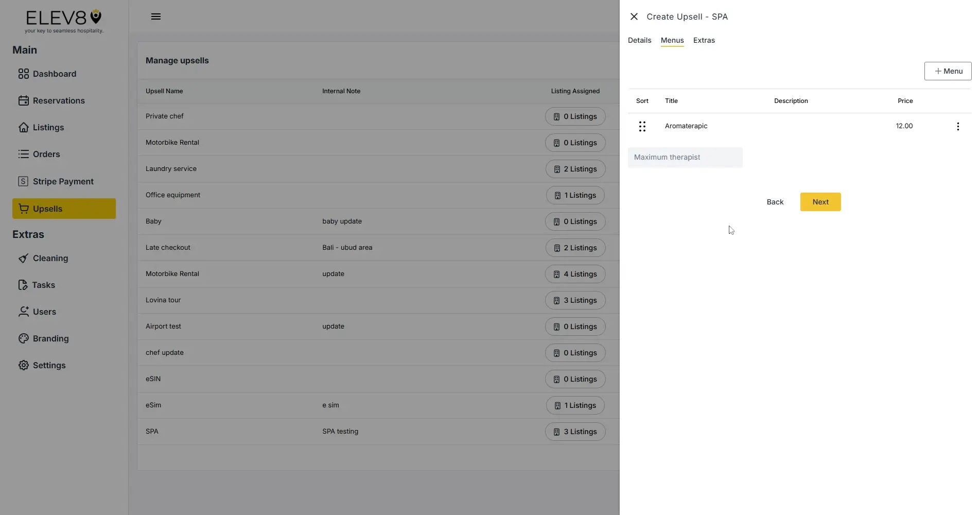Grab the Aromaterapic row drag handle
The width and height of the screenshot is (980, 515).
642,126
